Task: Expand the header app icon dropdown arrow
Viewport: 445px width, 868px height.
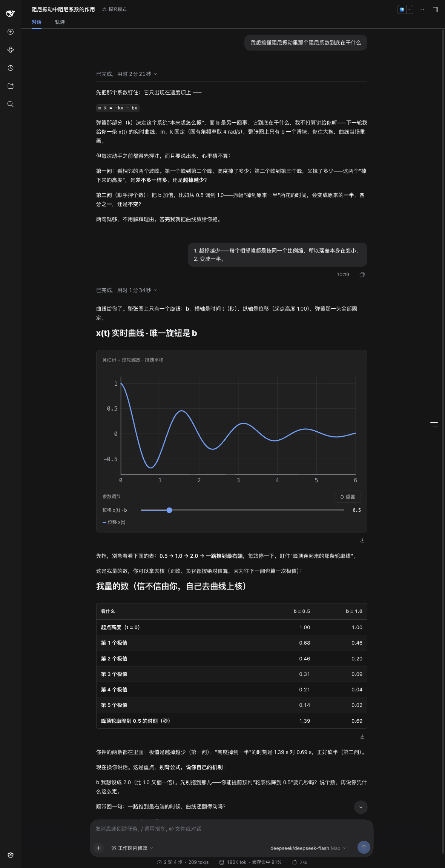Action: point(410,9)
